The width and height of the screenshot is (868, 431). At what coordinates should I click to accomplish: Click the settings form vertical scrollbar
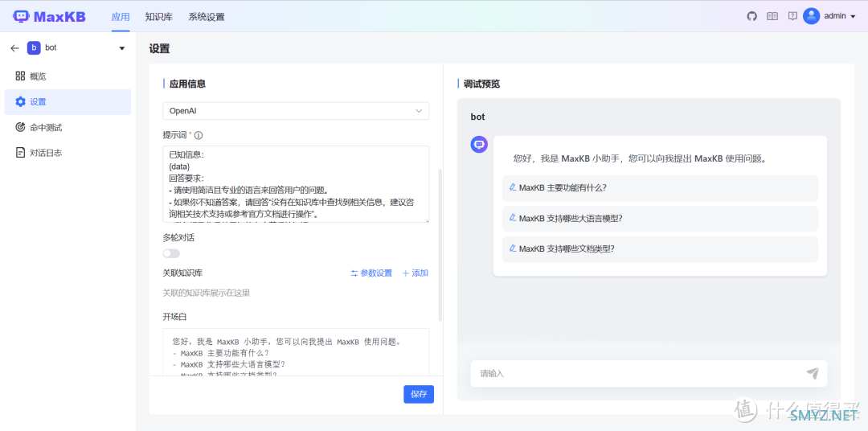[x=440, y=245]
